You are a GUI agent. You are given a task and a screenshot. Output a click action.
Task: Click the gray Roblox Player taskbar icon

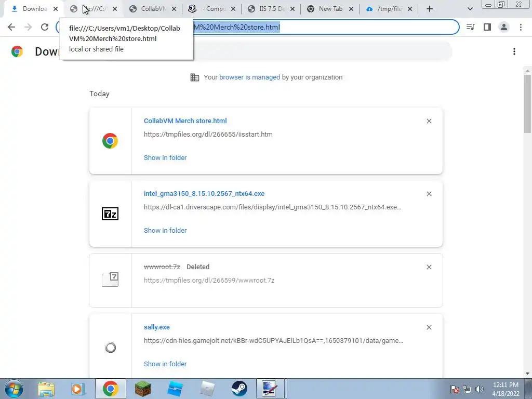[207, 389]
